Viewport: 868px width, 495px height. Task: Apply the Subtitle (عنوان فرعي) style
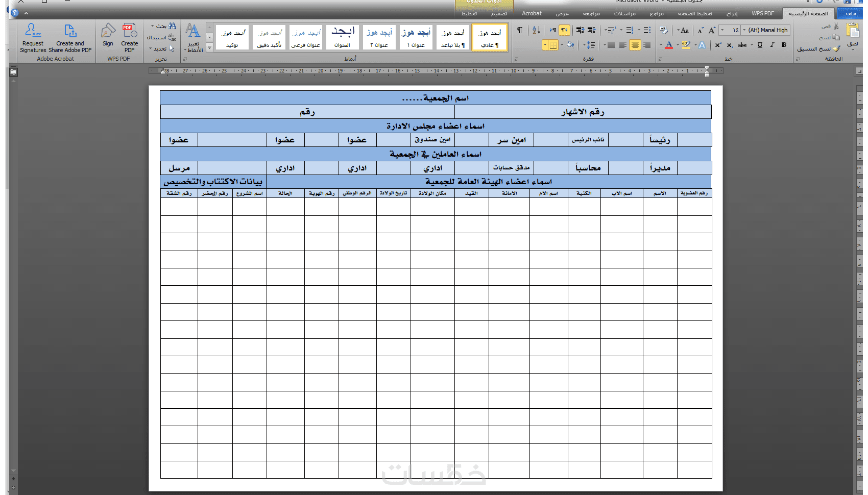306,38
